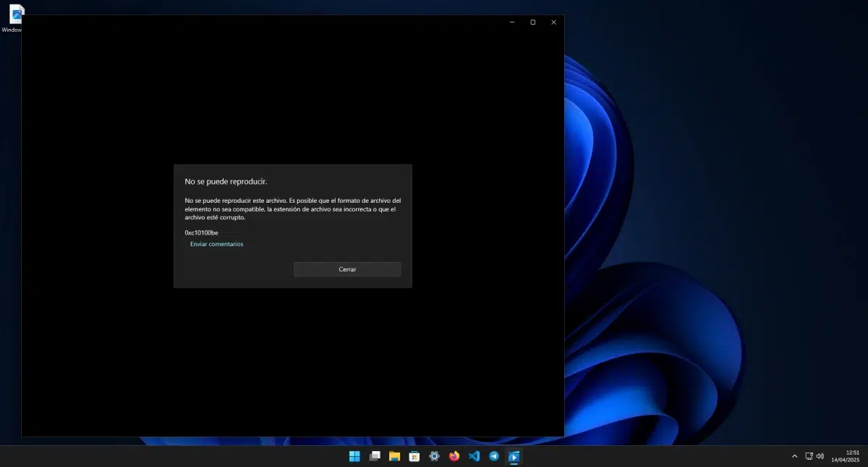This screenshot has width=868, height=467.
Task: Open the Start menu
Action: [354, 456]
